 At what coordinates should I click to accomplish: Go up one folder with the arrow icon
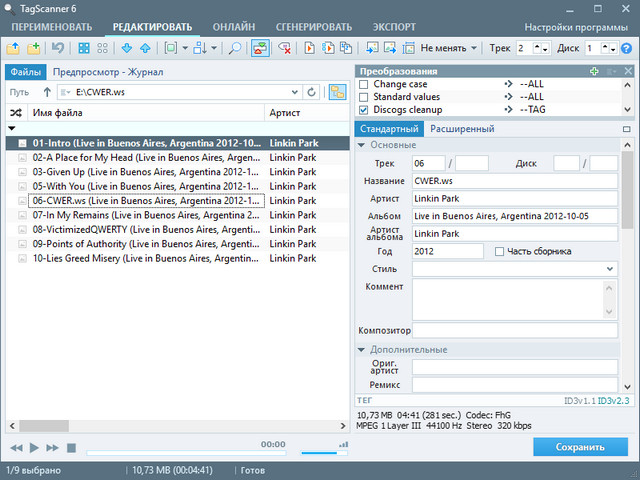click(x=47, y=92)
